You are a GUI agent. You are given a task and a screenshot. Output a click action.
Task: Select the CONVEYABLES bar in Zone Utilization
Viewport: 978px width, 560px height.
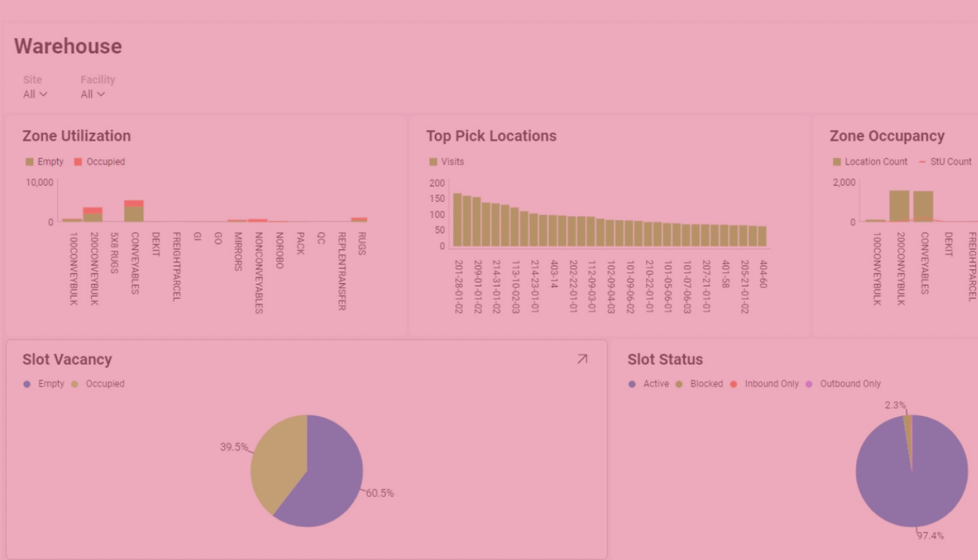coord(134,212)
